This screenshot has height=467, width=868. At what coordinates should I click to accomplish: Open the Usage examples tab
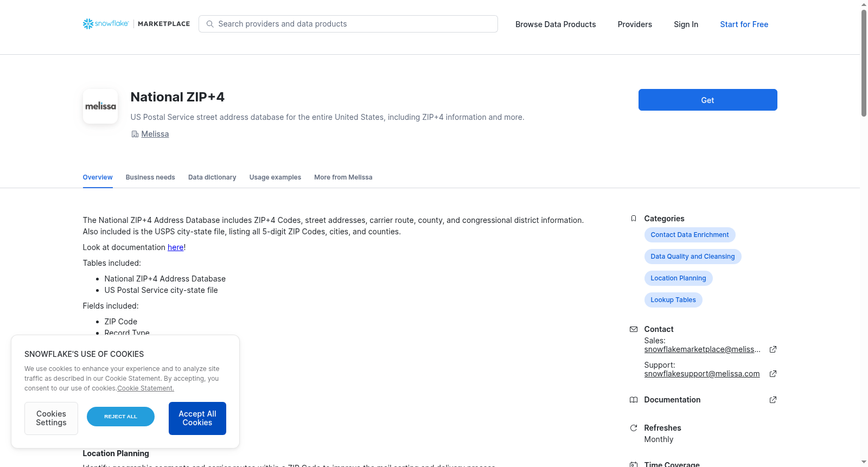tap(275, 177)
